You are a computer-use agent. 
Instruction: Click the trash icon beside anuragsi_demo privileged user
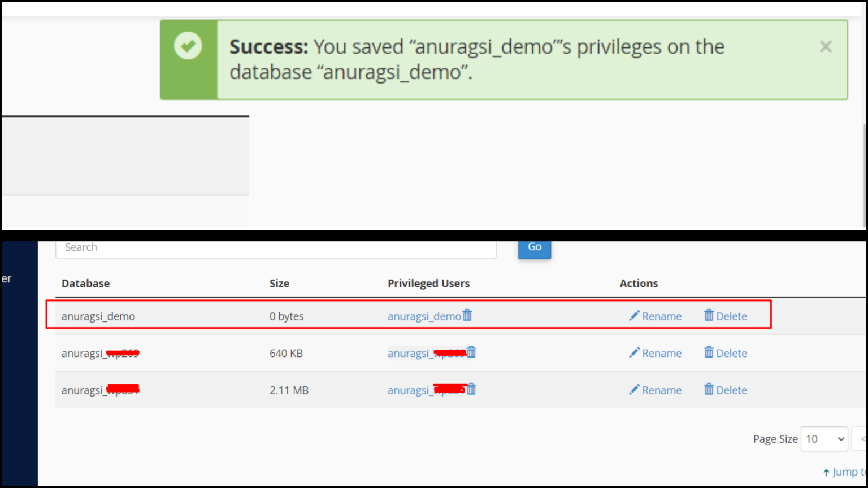467,316
